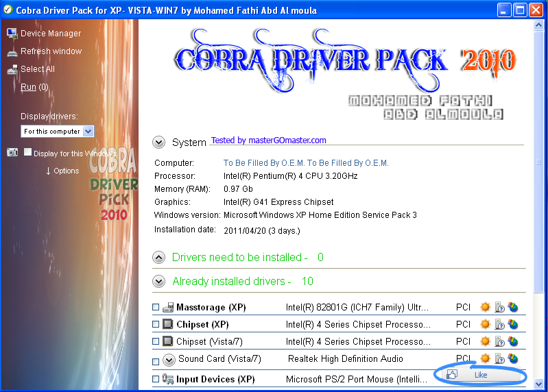The width and height of the screenshot is (548, 392).
Task: Select the 0.97 Gb memory value
Action: (238, 189)
